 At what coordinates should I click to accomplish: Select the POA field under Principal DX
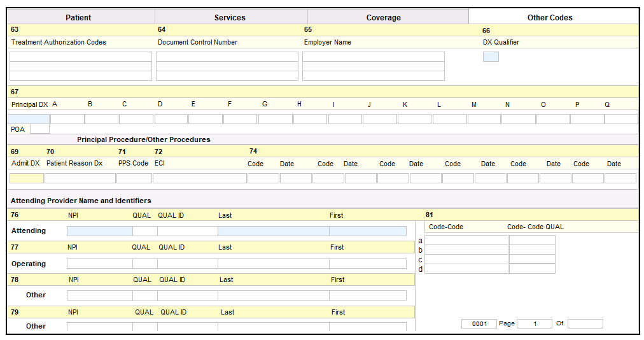pyautogui.click(x=39, y=129)
